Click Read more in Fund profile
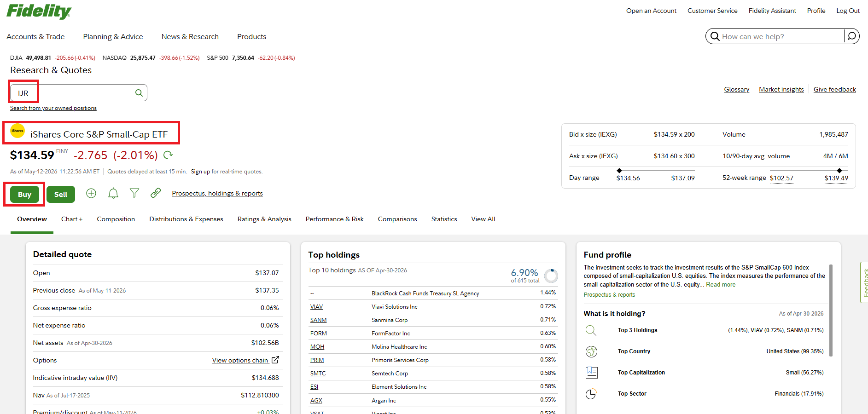Image resolution: width=868 pixels, height=414 pixels. point(721,285)
